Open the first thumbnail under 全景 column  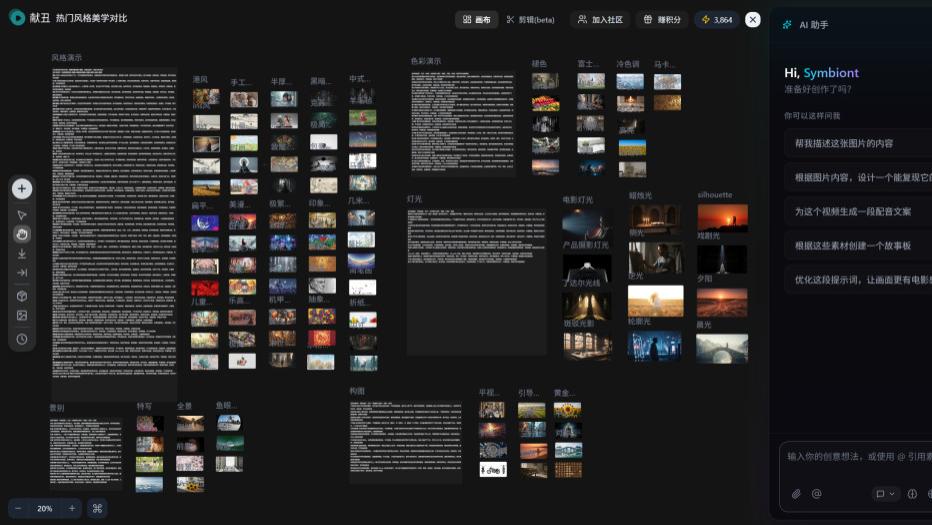click(190, 423)
